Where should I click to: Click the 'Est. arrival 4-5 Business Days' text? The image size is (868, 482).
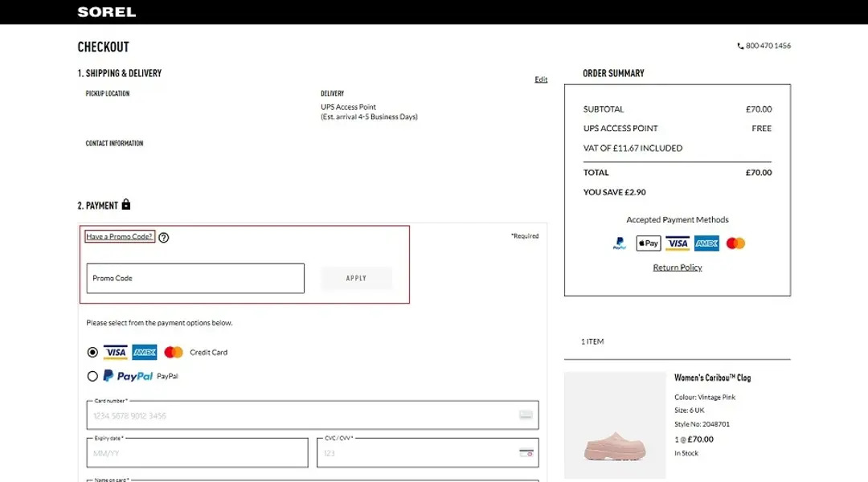click(x=369, y=116)
